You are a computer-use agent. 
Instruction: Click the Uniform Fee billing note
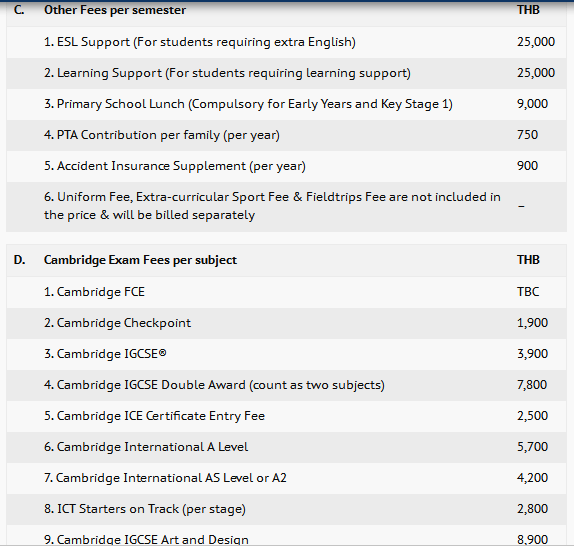click(x=272, y=206)
